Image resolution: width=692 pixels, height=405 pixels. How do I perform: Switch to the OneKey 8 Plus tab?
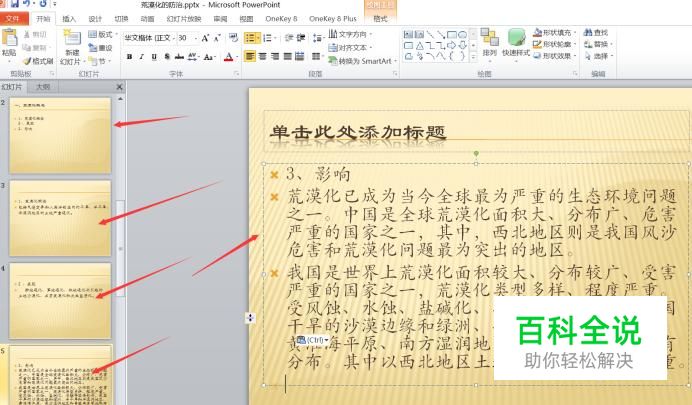[x=333, y=19]
